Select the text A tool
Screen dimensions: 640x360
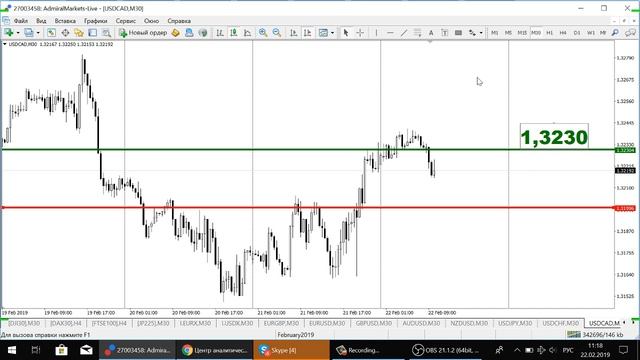click(x=431, y=33)
